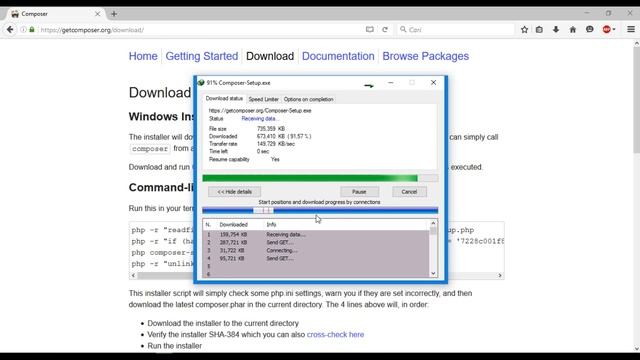
Task: Switch to the Download status tab
Action: 224,99
